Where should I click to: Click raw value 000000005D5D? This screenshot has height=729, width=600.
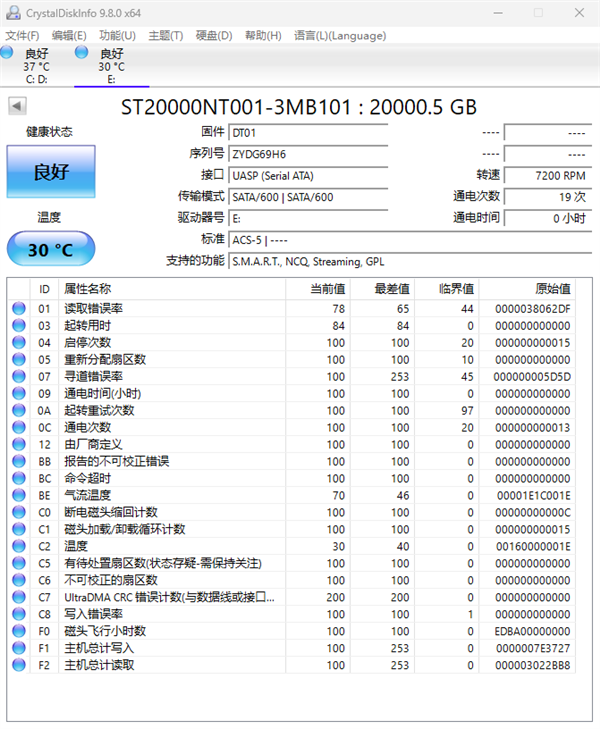pyautogui.click(x=532, y=377)
